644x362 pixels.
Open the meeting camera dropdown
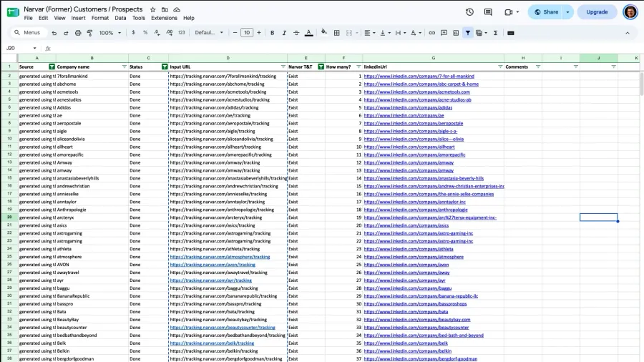click(x=517, y=12)
